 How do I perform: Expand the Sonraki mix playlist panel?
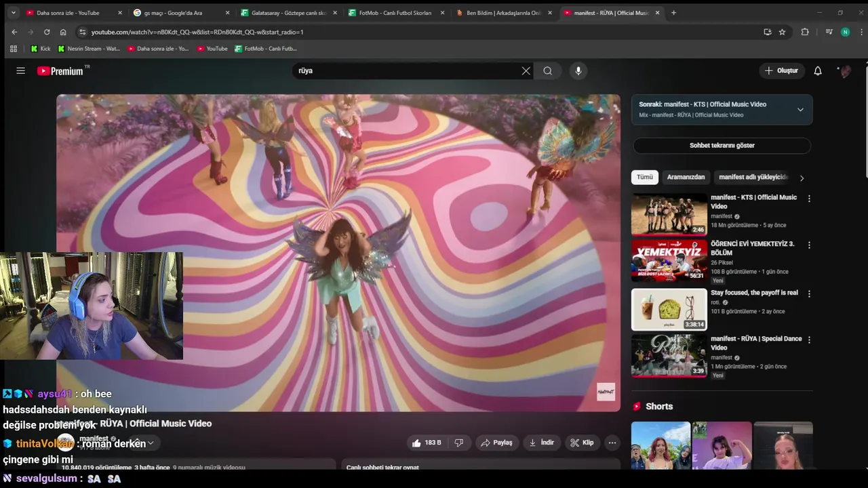(x=800, y=110)
